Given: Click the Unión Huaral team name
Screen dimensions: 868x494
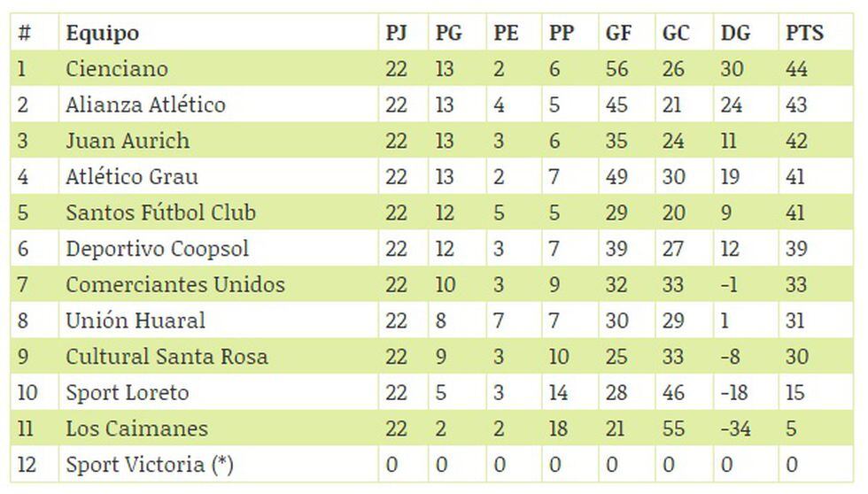Looking at the screenshot, I should pos(136,320).
